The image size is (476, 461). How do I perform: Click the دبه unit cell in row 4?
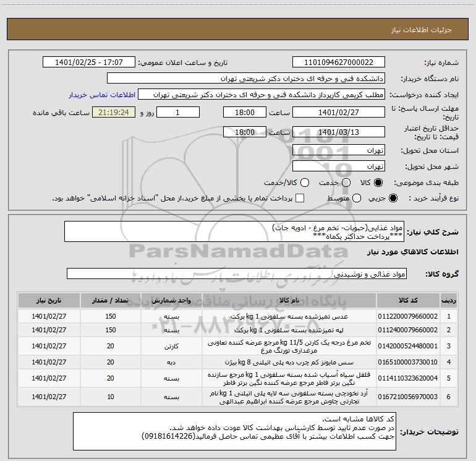point(171,362)
